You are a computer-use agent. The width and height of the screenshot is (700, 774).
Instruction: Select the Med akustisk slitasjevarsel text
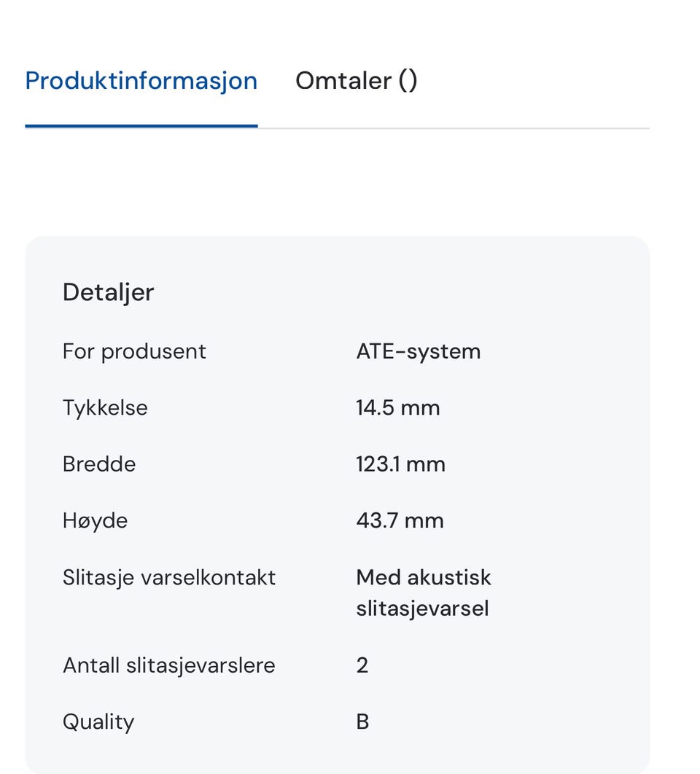(x=424, y=593)
